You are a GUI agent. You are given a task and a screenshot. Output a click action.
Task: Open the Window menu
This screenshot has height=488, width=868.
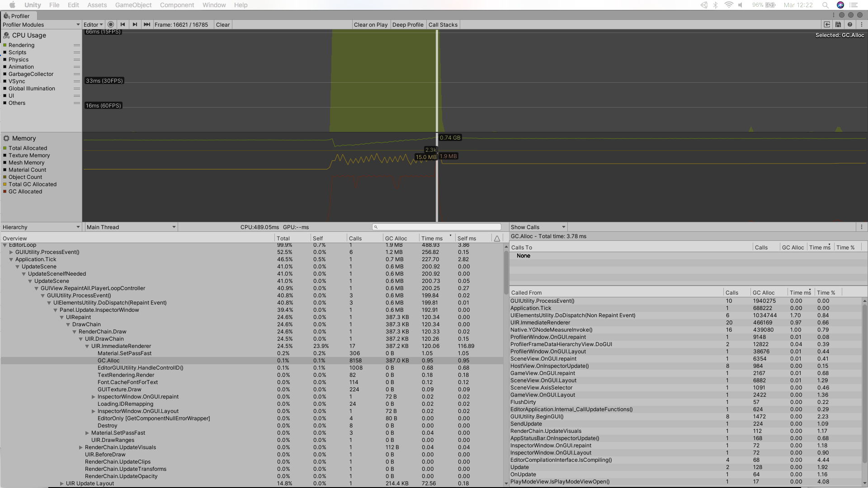click(x=214, y=5)
